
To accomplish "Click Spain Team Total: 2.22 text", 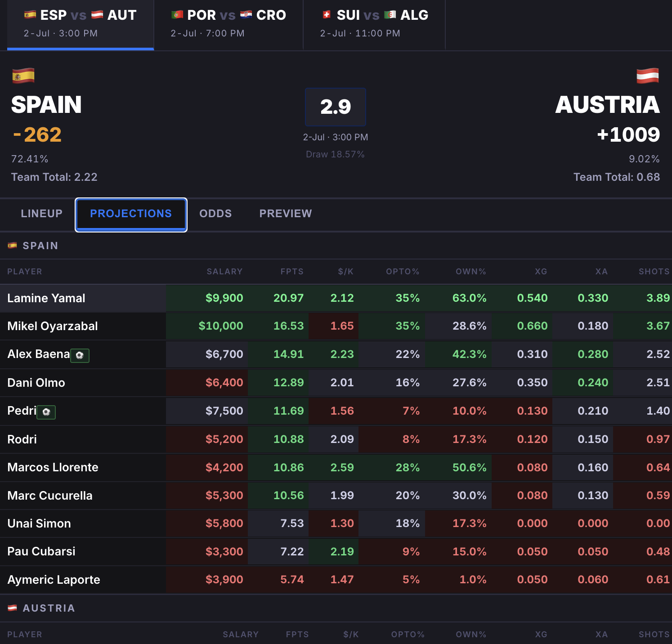I will [54, 177].
